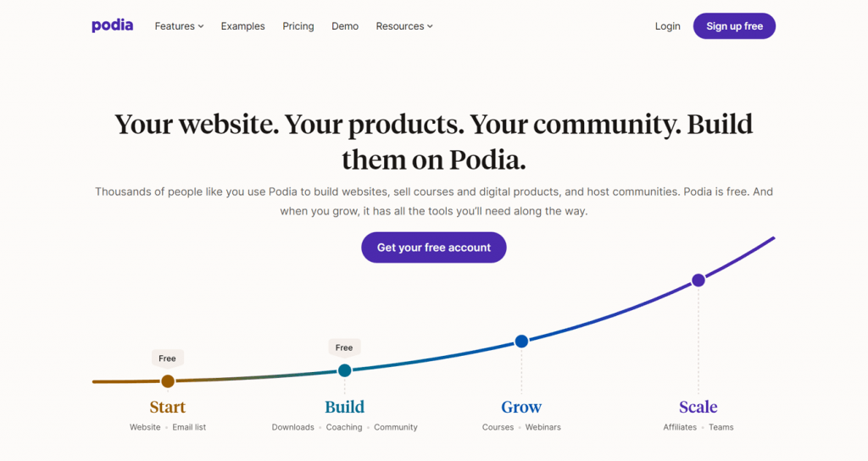Click Get your free account button

(x=434, y=247)
